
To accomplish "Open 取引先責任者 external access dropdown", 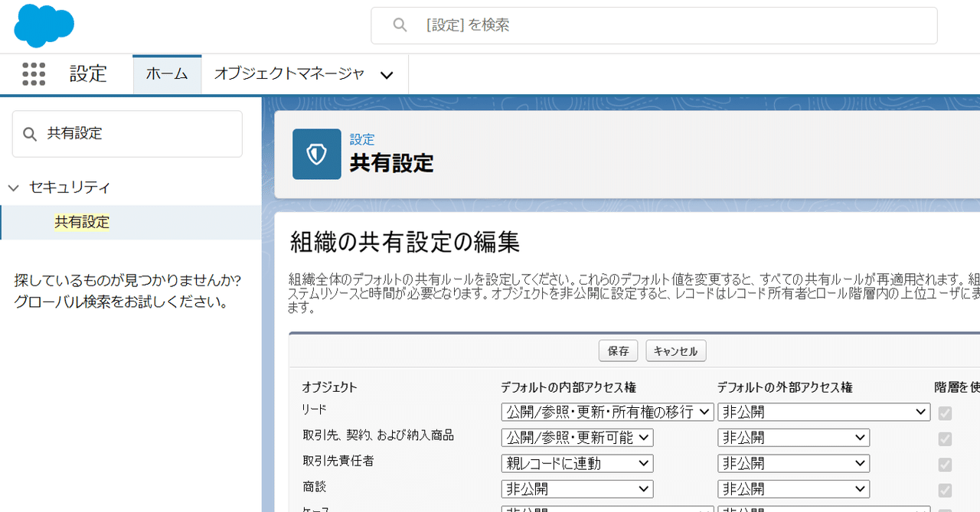I will click(x=793, y=463).
